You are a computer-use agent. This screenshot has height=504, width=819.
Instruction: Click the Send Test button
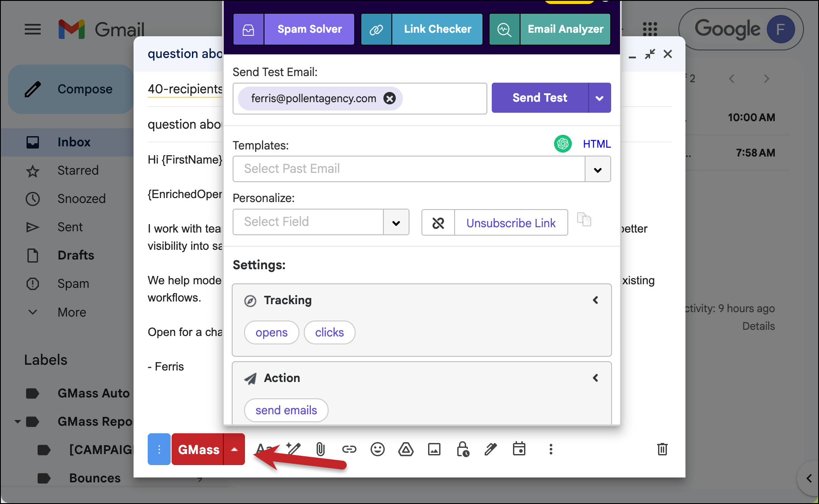[540, 98]
